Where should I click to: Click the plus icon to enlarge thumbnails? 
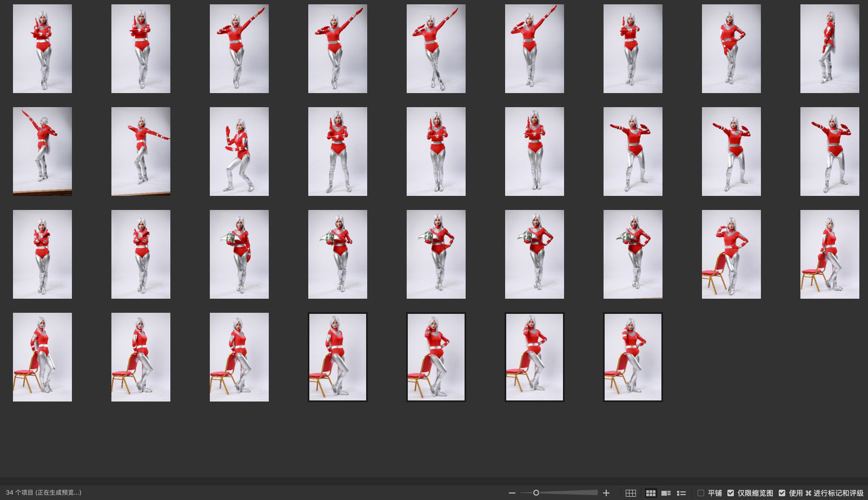(606, 493)
